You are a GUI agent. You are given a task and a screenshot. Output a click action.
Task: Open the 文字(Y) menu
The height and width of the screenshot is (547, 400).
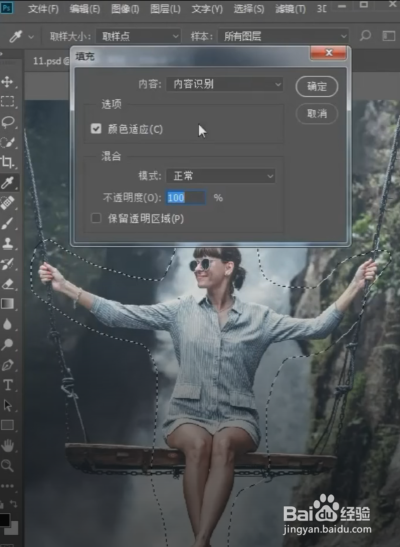(x=207, y=9)
